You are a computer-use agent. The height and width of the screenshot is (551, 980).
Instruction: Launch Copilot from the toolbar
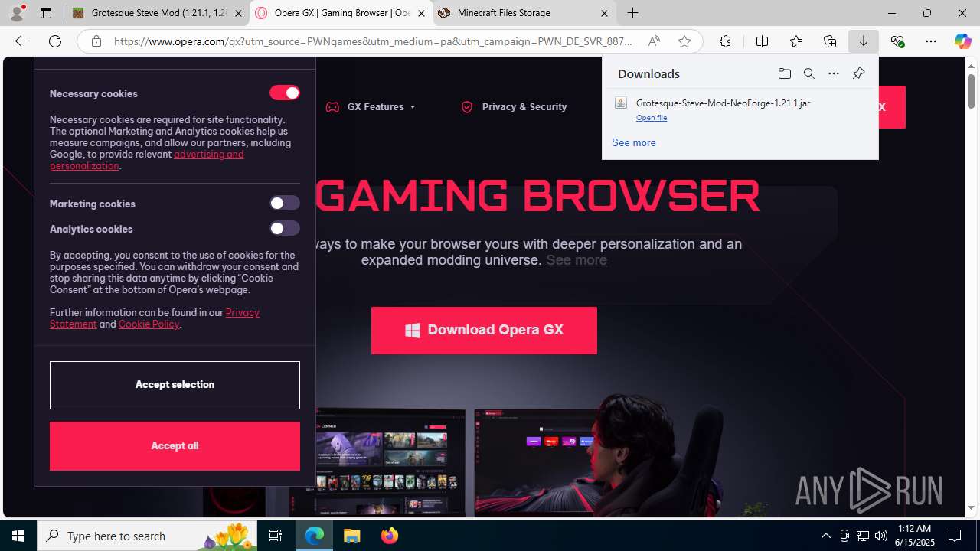pos(962,41)
